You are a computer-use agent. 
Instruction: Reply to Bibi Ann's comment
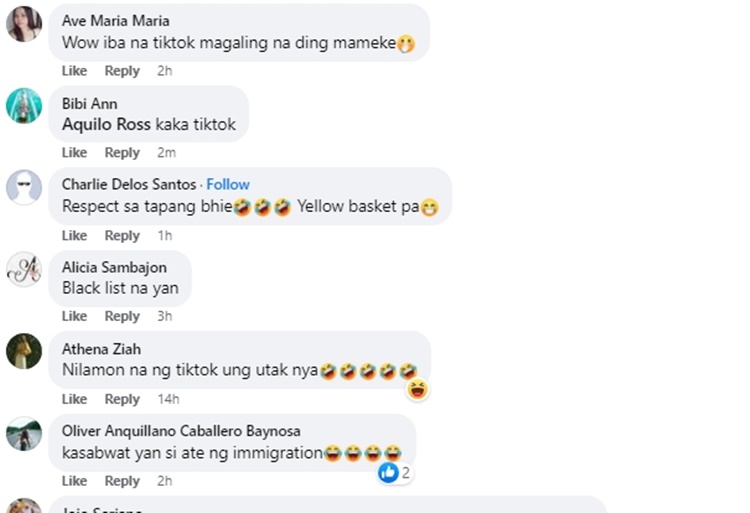tap(122, 153)
